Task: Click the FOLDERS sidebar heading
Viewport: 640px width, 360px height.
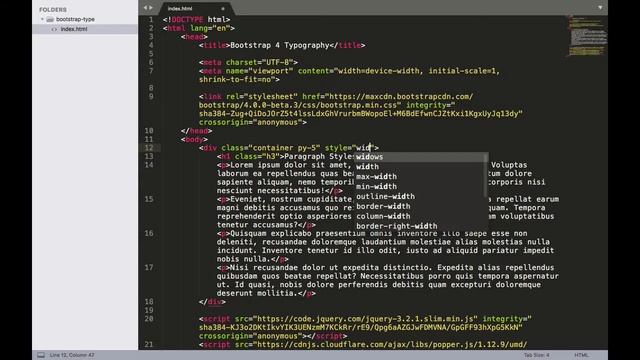Action: click(x=53, y=9)
